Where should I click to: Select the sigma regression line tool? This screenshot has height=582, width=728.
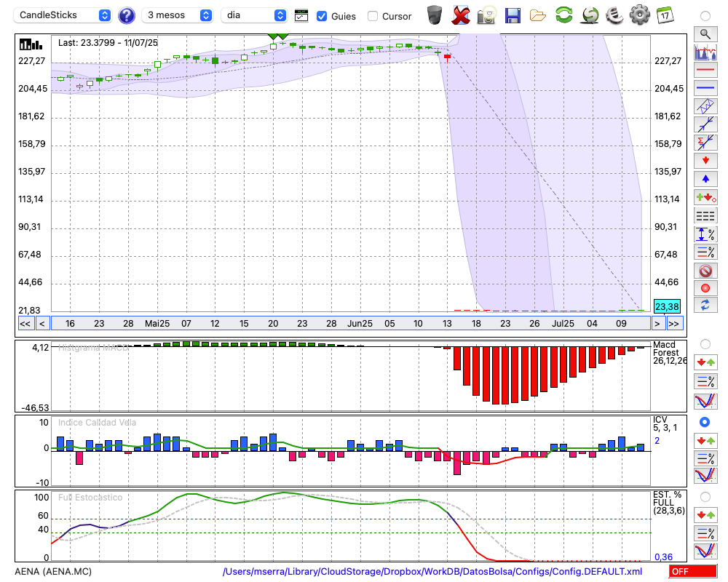(705, 143)
